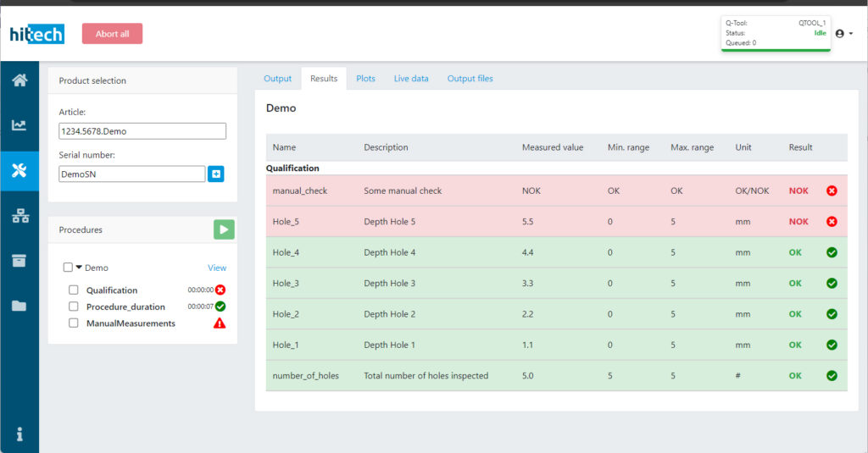Click the Abort all button

tap(112, 34)
